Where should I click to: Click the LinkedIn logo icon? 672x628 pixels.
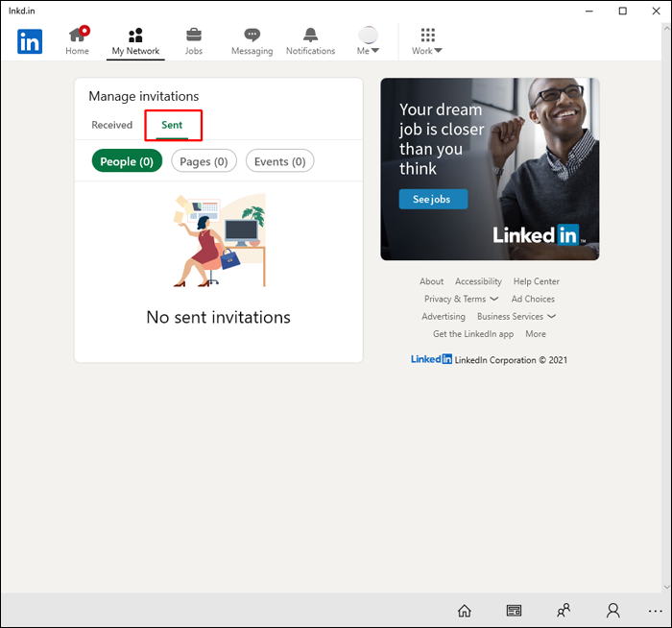coord(30,41)
